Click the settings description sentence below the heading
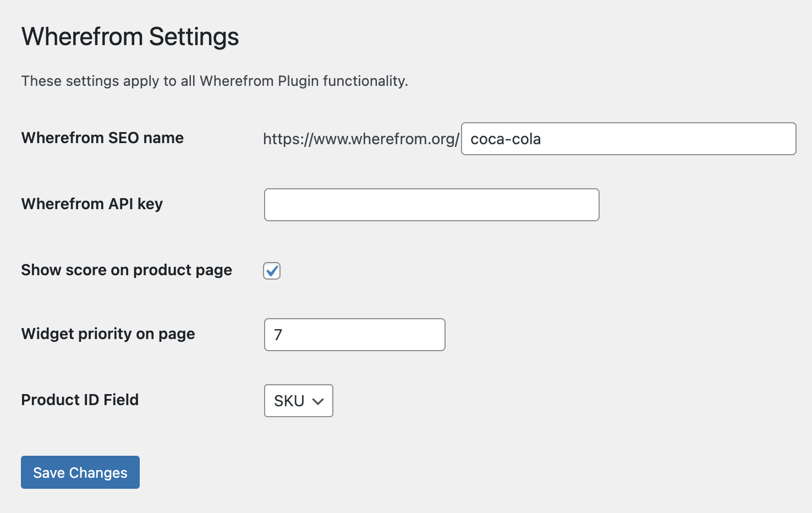Viewport: 812px width, 513px height. coord(215,81)
